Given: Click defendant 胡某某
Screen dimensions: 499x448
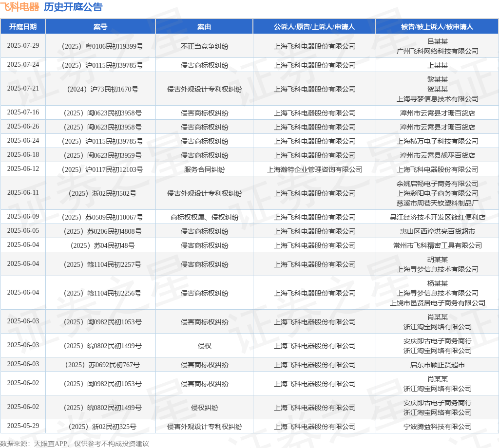Looking at the screenshot, I should pos(437,260).
